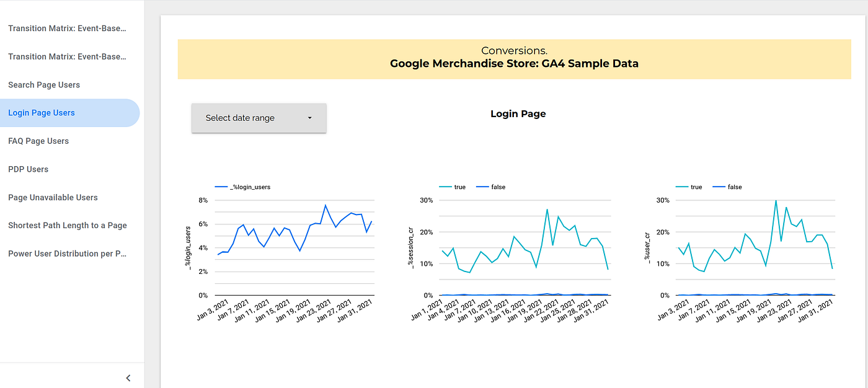
Task: Toggle the true legend in user_cr chart
Action: click(690, 187)
